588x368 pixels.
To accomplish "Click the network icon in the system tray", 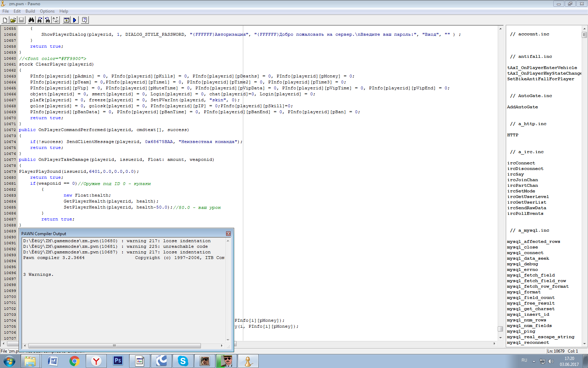I will point(542,361).
